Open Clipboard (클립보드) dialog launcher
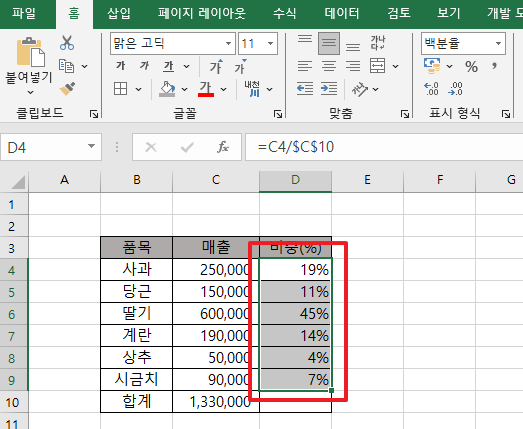Image resolution: width=523 pixels, height=429 pixels. click(x=94, y=114)
